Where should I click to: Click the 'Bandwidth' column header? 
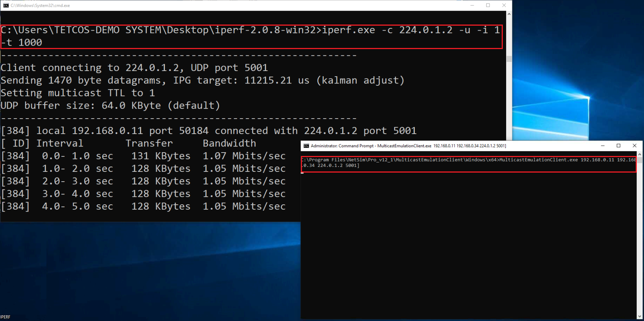tap(229, 143)
